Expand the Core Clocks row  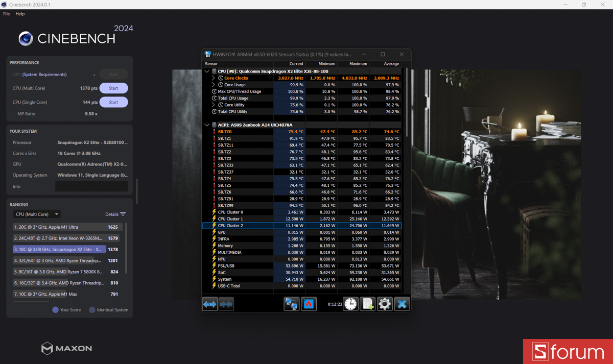click(214, 78)
